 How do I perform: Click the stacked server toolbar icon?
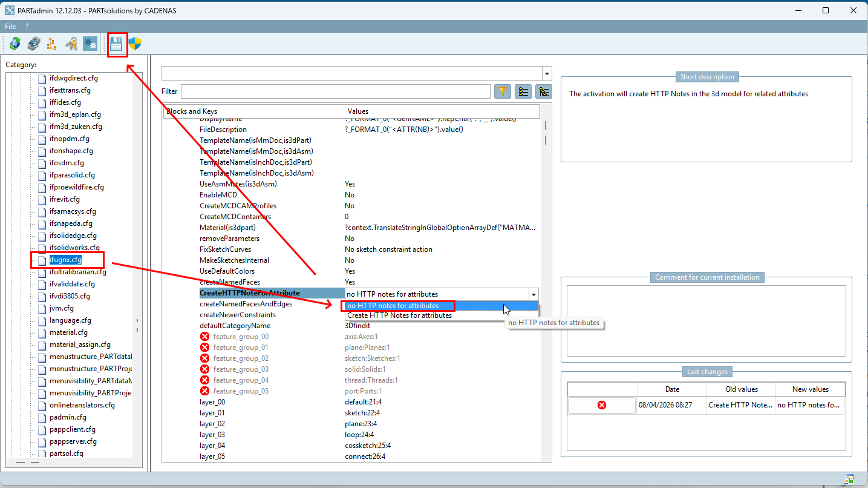(34, 44)
